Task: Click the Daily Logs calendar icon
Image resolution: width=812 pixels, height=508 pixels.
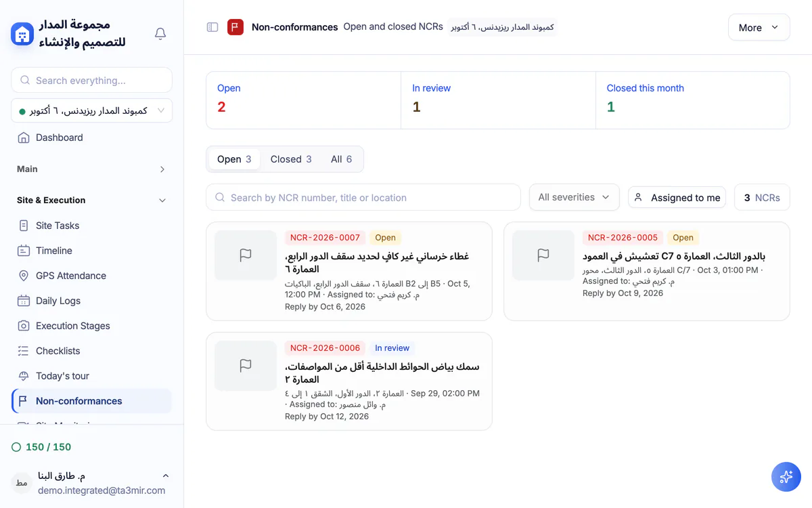Action: click(24, 301)
